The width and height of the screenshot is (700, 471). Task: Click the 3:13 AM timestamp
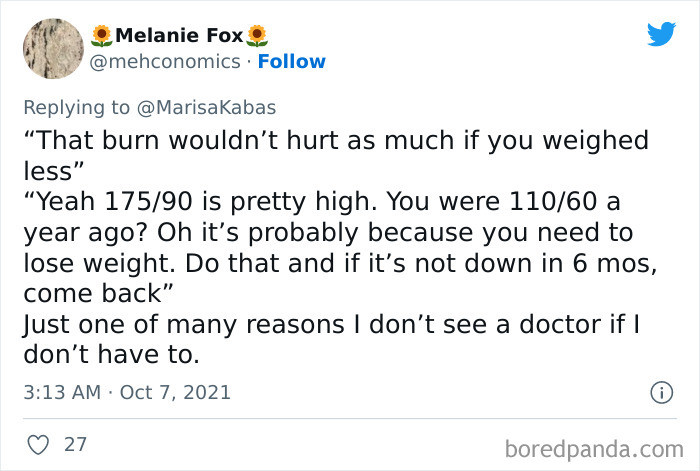point(62,392)
